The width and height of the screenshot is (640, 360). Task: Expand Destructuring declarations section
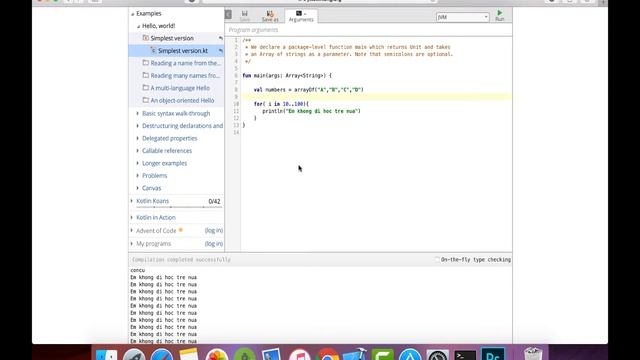138,126
